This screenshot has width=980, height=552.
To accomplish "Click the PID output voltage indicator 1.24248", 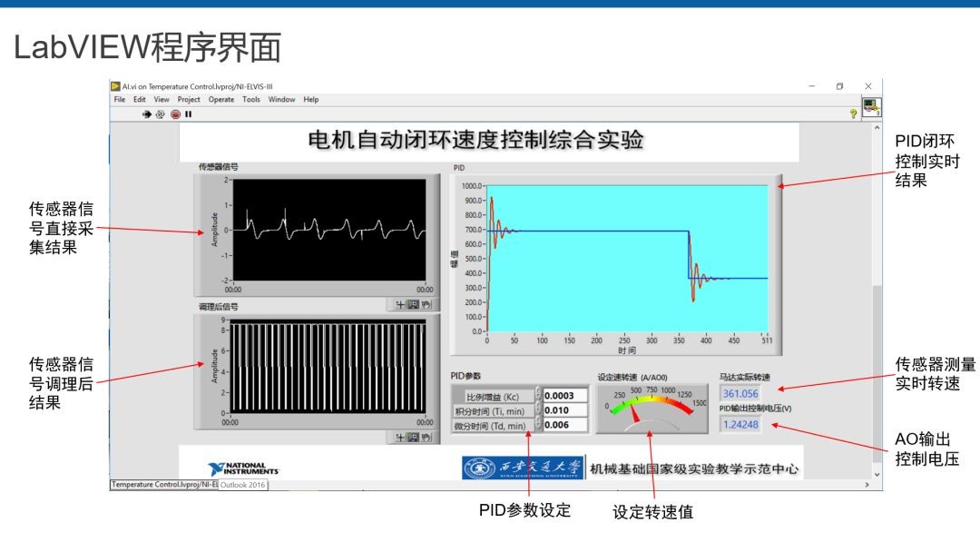I will 740,425.
